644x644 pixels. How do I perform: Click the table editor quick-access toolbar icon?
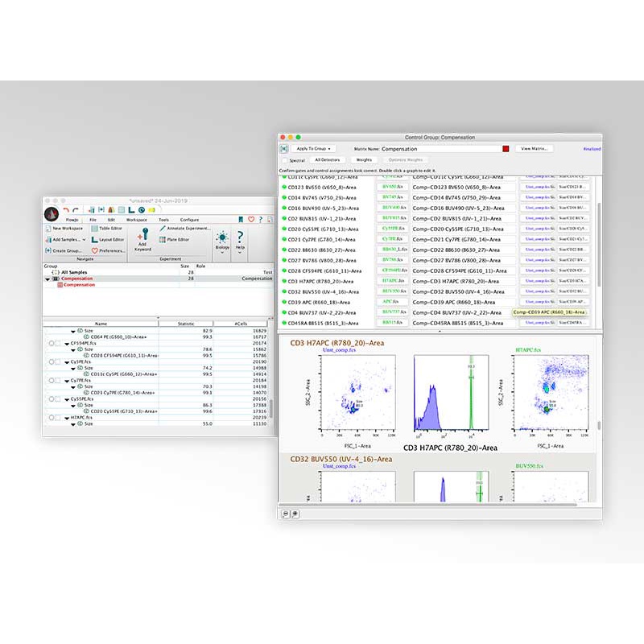tap(122, 210)
